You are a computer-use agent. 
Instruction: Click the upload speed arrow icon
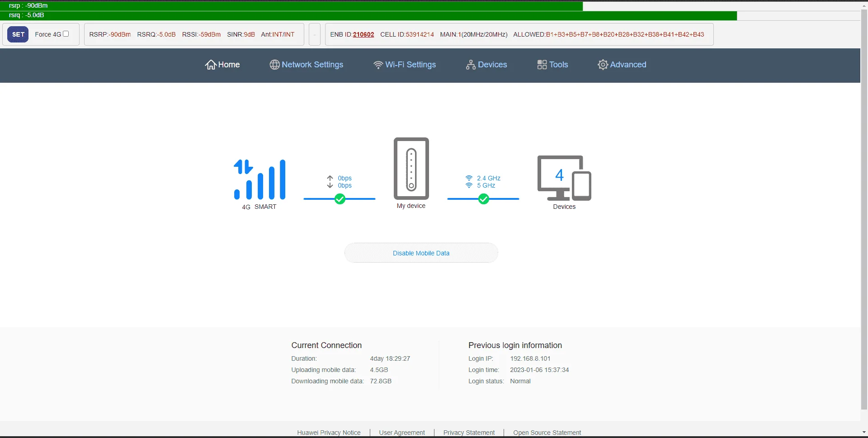click(330, 178)
